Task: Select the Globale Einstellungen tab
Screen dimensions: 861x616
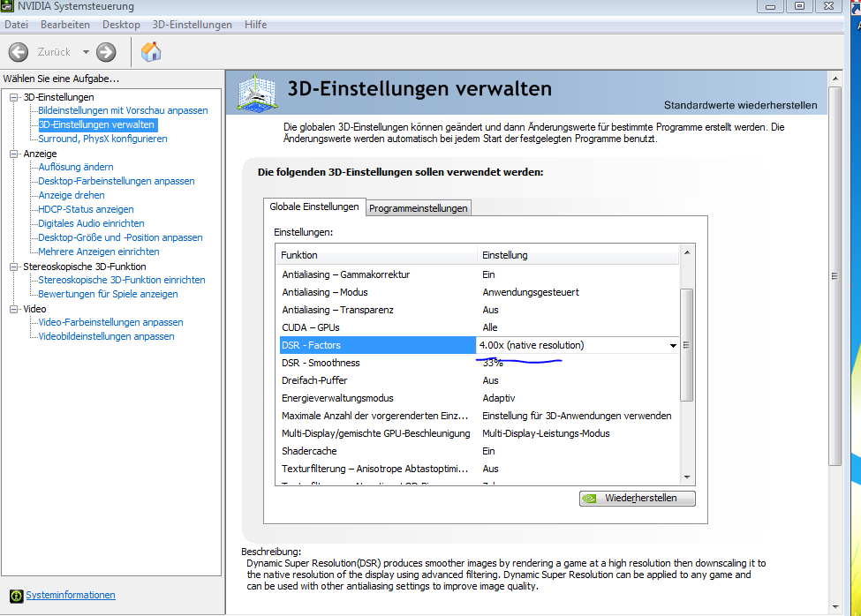Action: point(314,207)
